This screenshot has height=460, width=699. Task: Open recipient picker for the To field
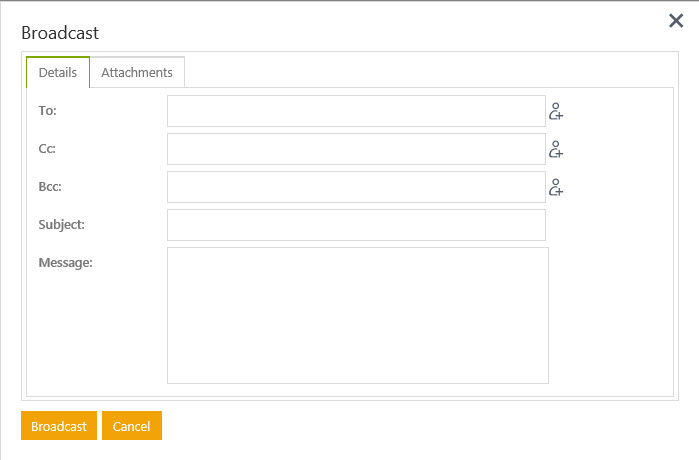click(x=556, y=112)
